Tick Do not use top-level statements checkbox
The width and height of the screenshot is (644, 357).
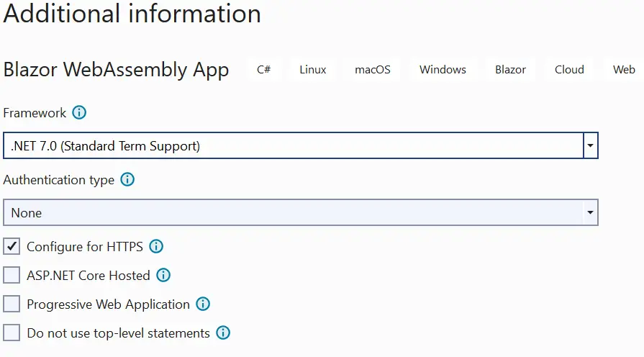(12, 333)
